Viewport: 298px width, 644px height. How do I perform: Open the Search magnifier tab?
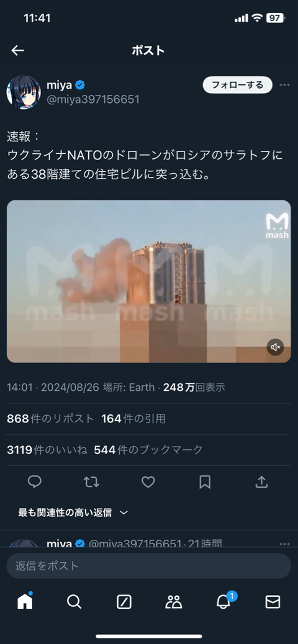click(74, 602)
